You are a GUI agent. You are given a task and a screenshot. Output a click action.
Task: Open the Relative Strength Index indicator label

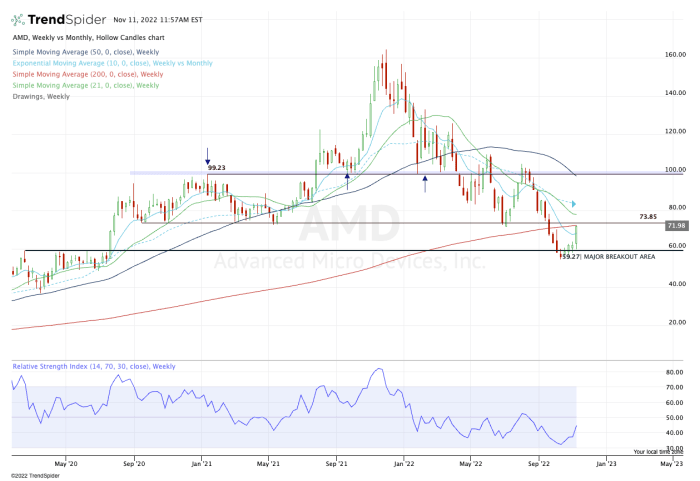click(x=94, y=366)
